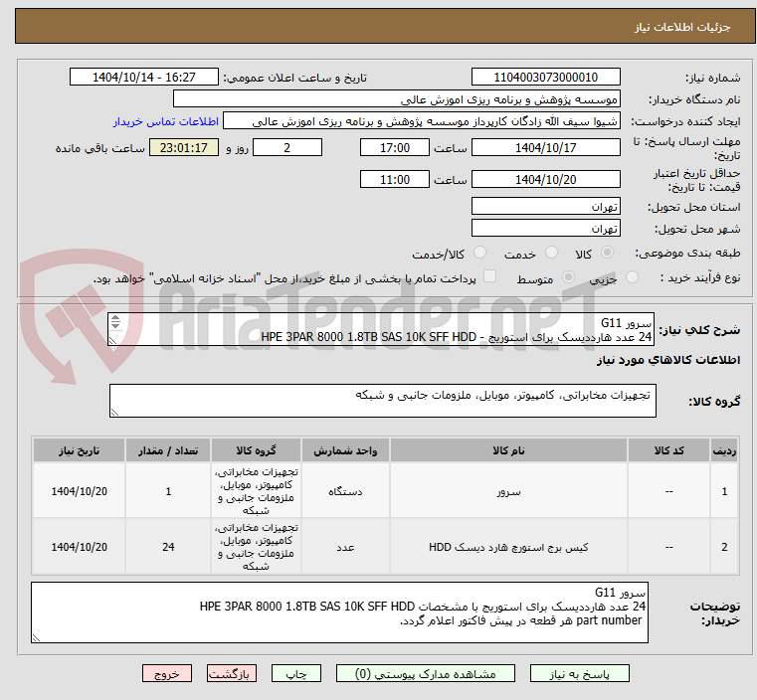The height and width of the screenshot is (700, 757).
Task: Click the شماره نیاز field 1104003073000010
Action: (x=545, y=78)
